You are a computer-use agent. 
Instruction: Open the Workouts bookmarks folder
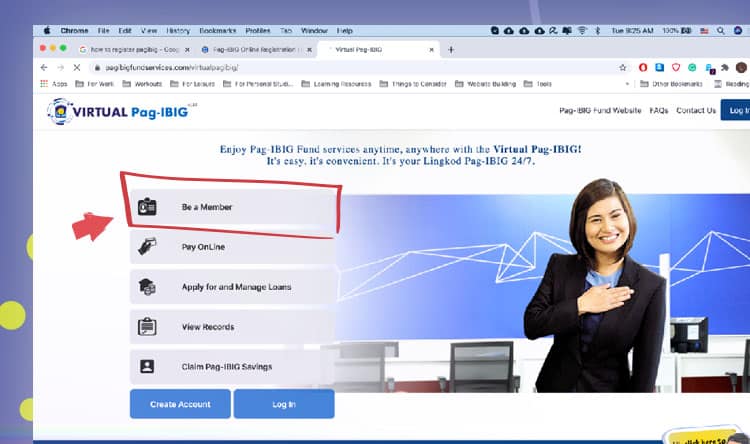142,84
